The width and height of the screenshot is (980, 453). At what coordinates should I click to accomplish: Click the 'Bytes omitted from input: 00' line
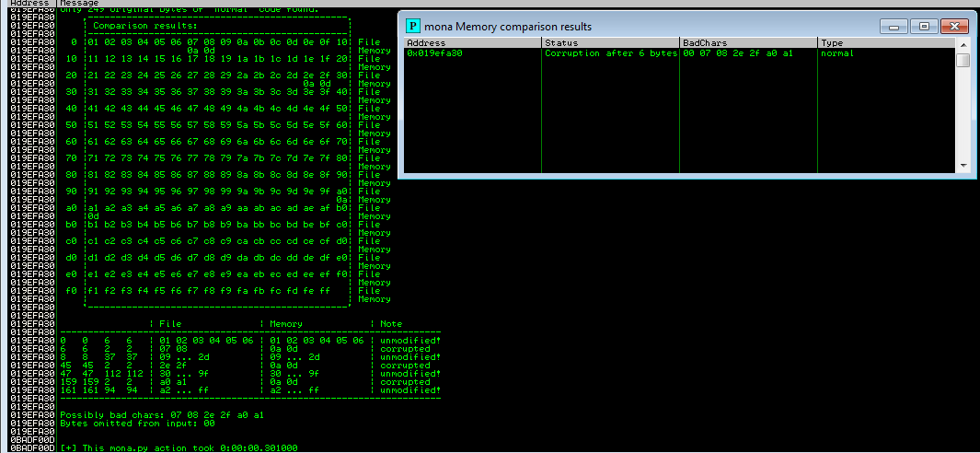137,424
